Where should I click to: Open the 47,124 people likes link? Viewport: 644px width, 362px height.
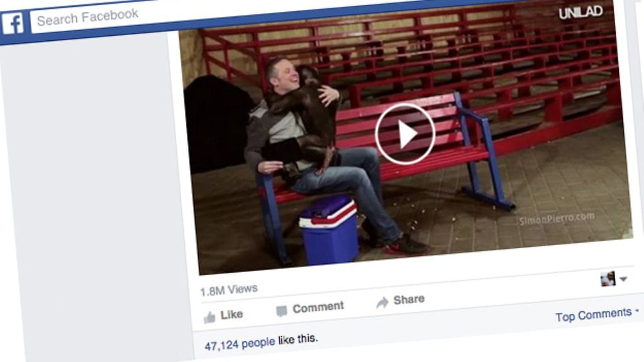pos(240,344)
